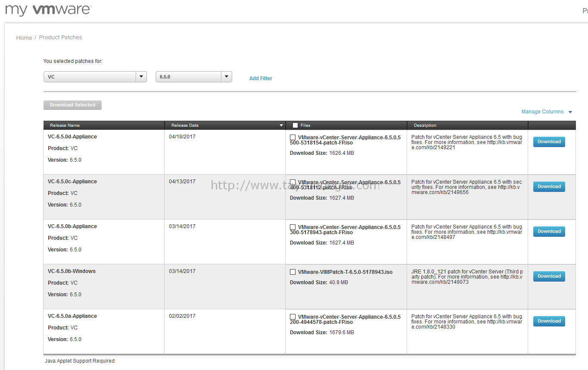
Task: Expand the Manage Columns menu
Action: [547, 112]
